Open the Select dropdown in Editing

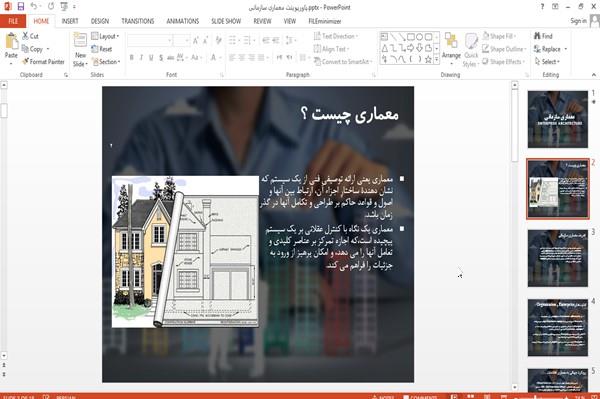click(548, 62)
